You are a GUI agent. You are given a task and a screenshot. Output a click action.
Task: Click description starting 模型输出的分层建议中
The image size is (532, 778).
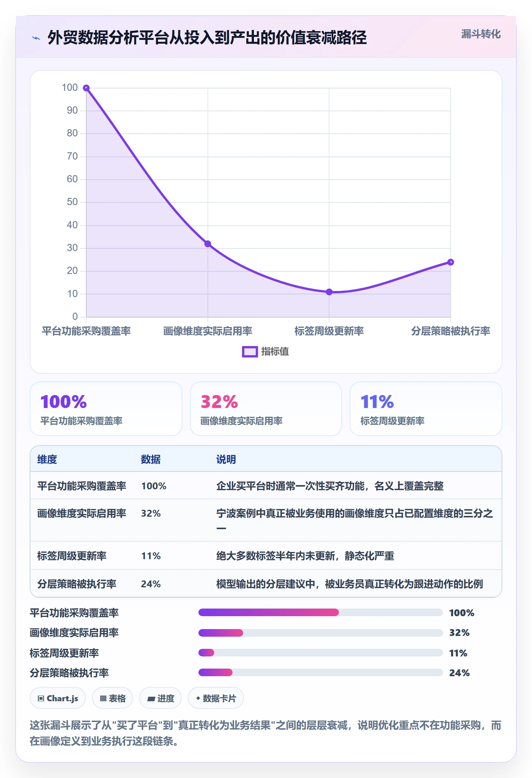(x=350, y=584)
